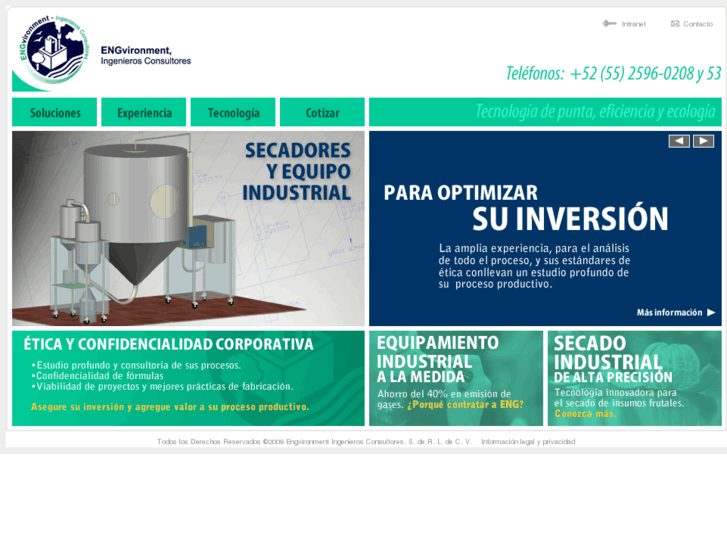Click Asegure su inversión yellow link
Image resolution: width=727 pixels, height=545 pixels.
tap(170, 407)
